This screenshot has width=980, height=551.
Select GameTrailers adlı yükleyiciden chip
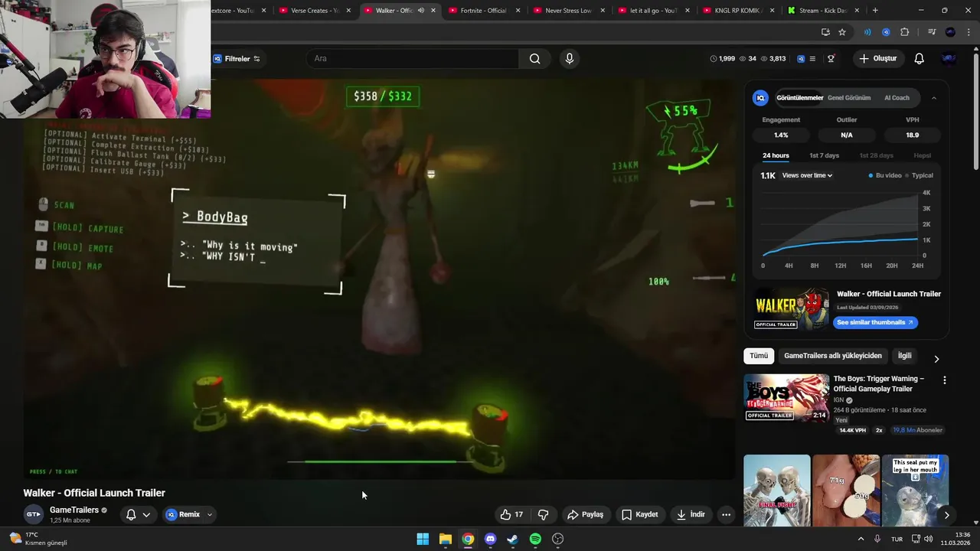click(833, 356)
